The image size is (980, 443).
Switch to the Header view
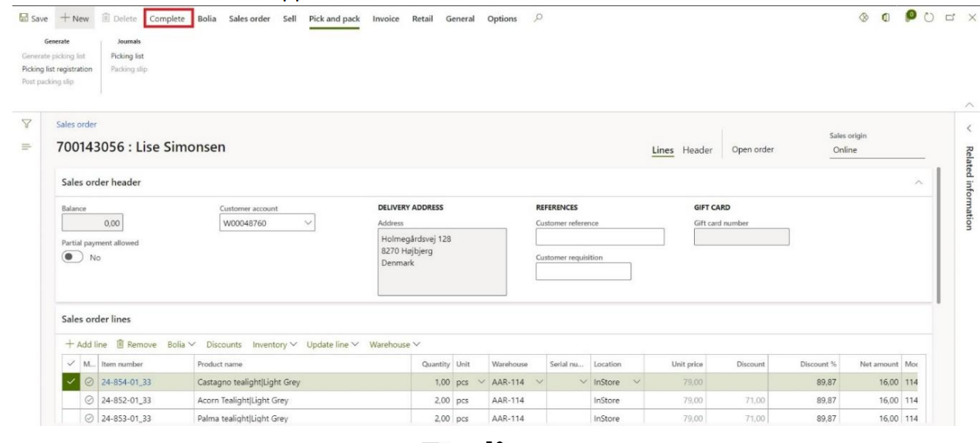click(x=696, y=150)
